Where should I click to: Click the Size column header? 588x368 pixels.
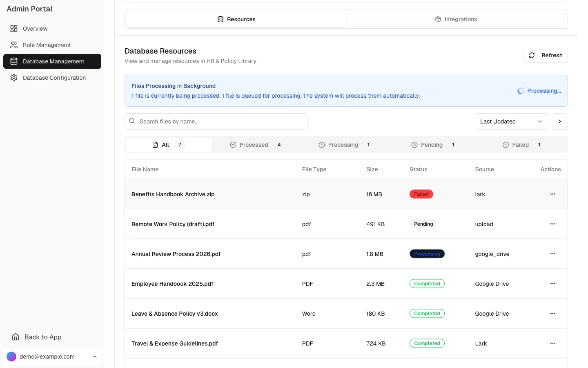[x=372, y=169]
